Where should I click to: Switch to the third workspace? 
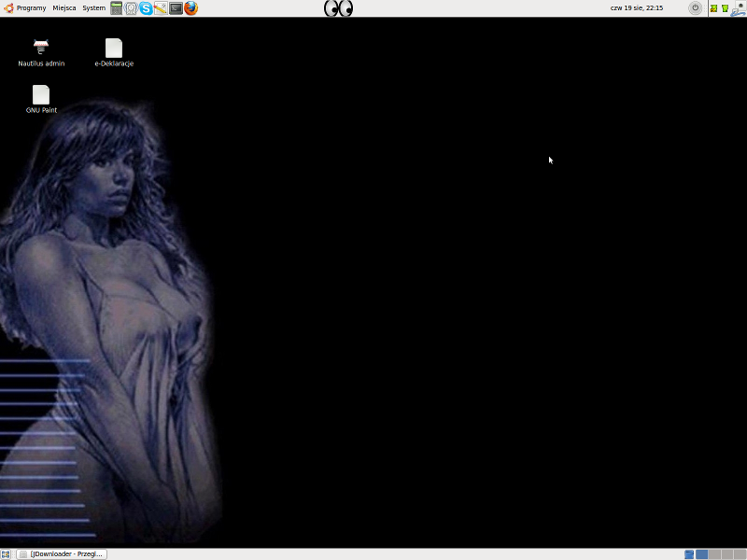[x=727, y=554]
